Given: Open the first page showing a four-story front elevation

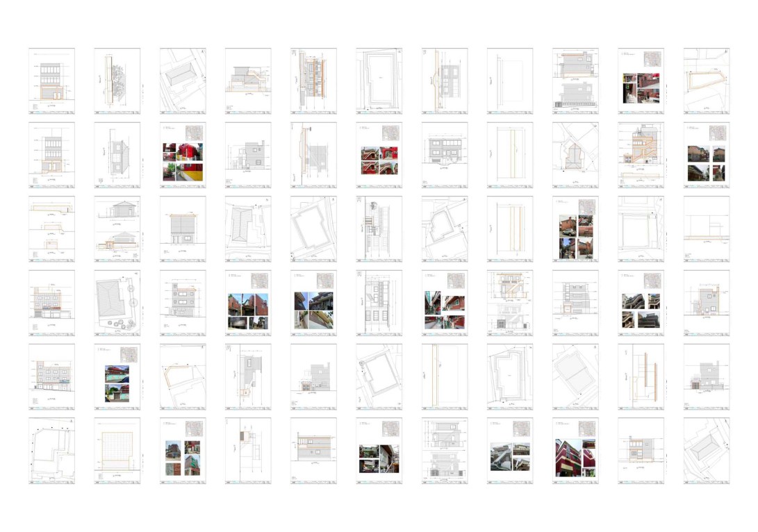Looking at the screenshot, I should (x=51, y=81).
